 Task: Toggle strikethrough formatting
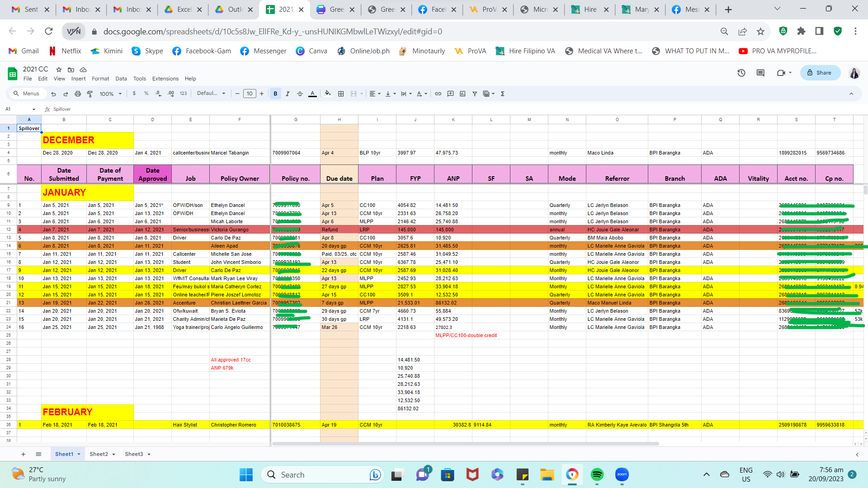[x=300, y=94]
